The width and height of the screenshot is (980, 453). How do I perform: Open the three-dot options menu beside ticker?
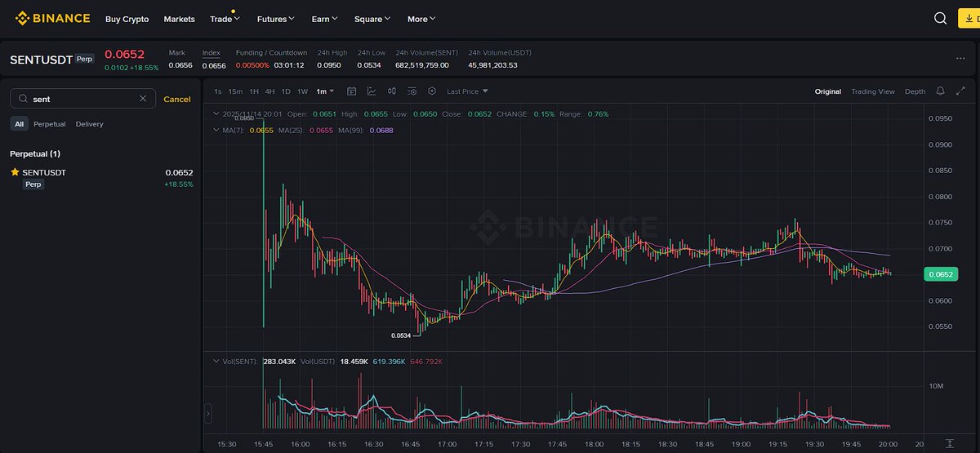click(x=960, y=59)
